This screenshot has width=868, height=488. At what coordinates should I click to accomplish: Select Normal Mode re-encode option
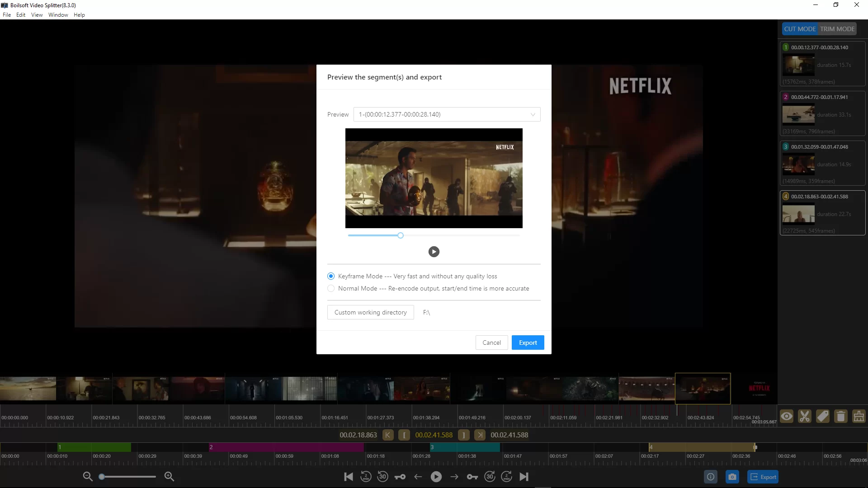coord(331,288)
